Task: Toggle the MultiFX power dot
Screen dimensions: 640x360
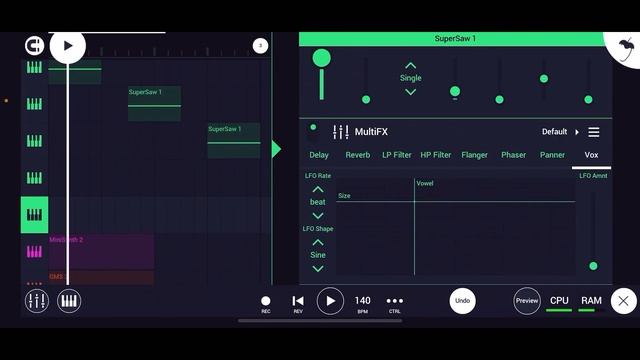Action: pos(313,127)
